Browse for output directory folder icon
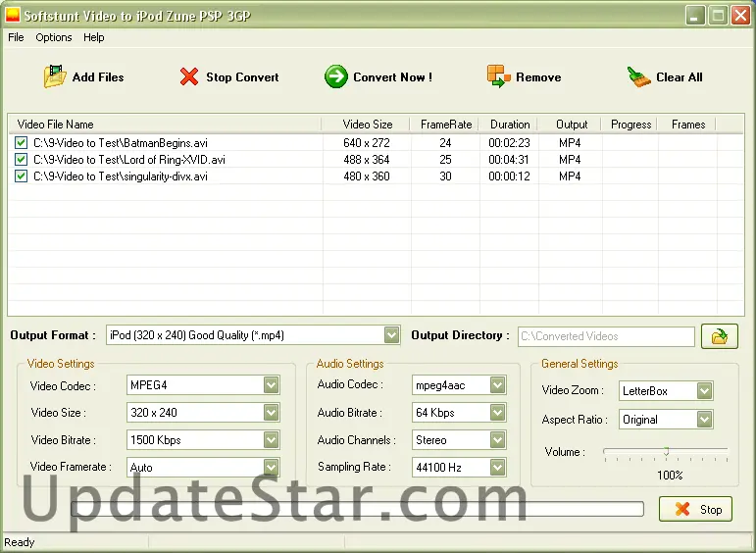756x553 pixels. [720, 336]
